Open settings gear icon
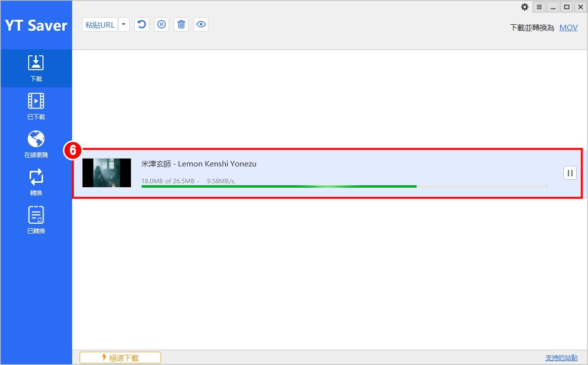588x365 pixels. click(x=525, y=7)
